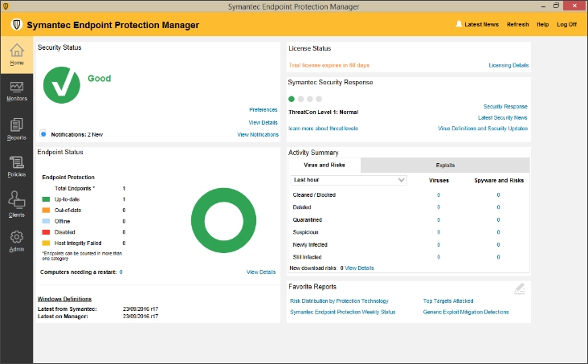Screen dimensions: 588x364
Task: Click ThreatCon Level 1: Normal text
Action: [323, 112]
